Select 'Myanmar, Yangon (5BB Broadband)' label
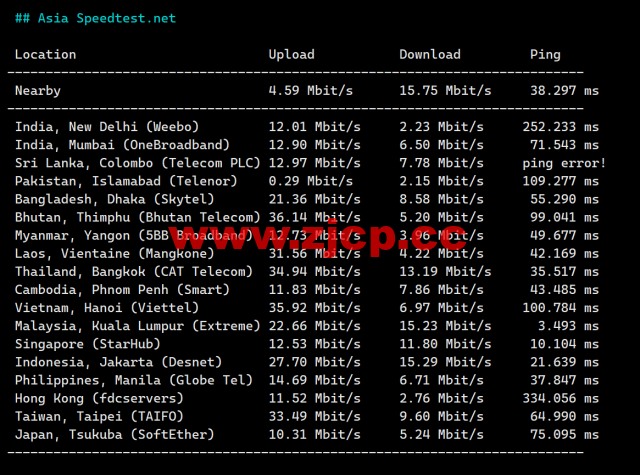 tap(134, 235)
